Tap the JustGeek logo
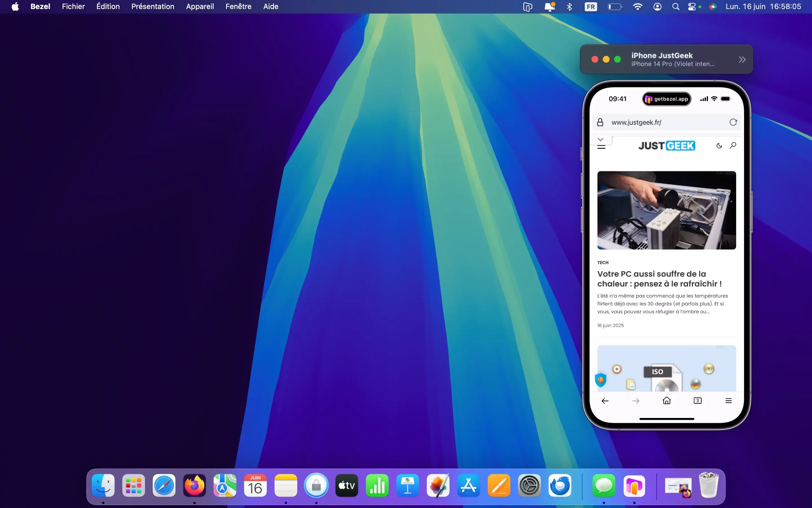 tap(667, 145)
